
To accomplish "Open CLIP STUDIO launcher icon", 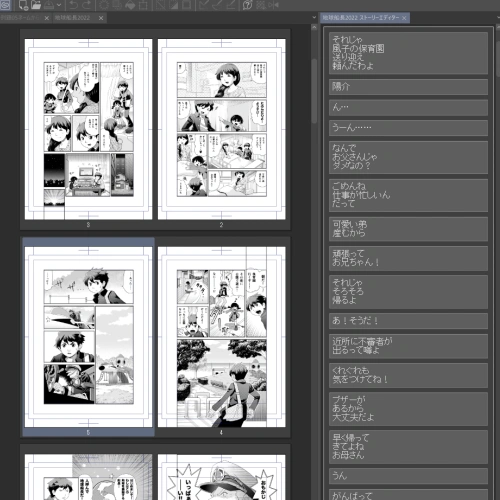I will tap(5, 5).
